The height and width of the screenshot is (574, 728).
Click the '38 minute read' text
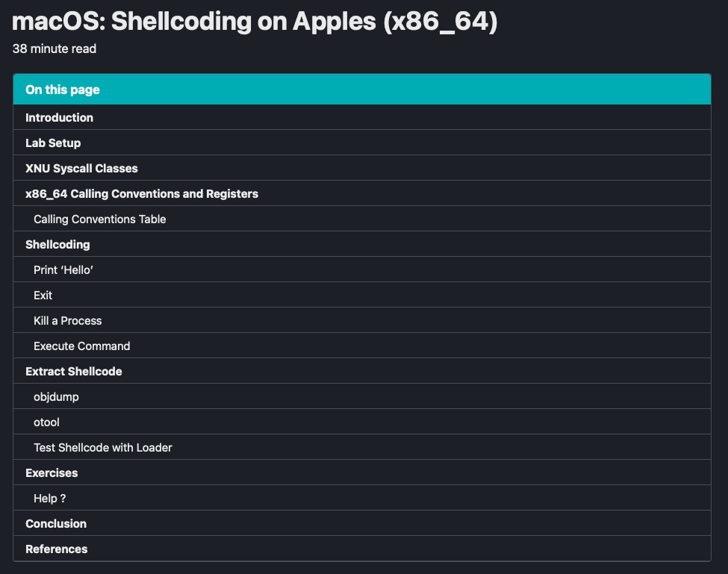click(x=55, y=49)
